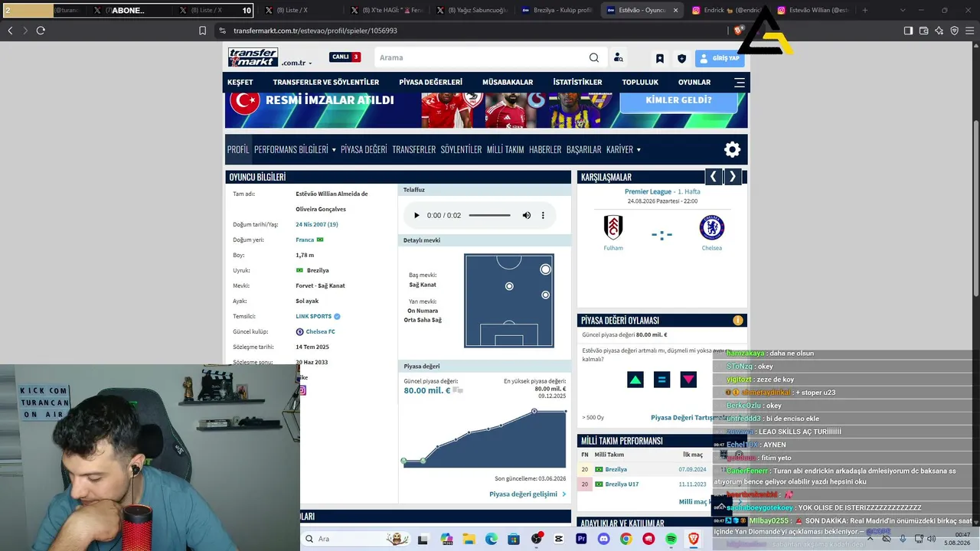This screenshot has height=551, width=980.
Task: Vote market value should decrease
Action: (x=688, y=379)
